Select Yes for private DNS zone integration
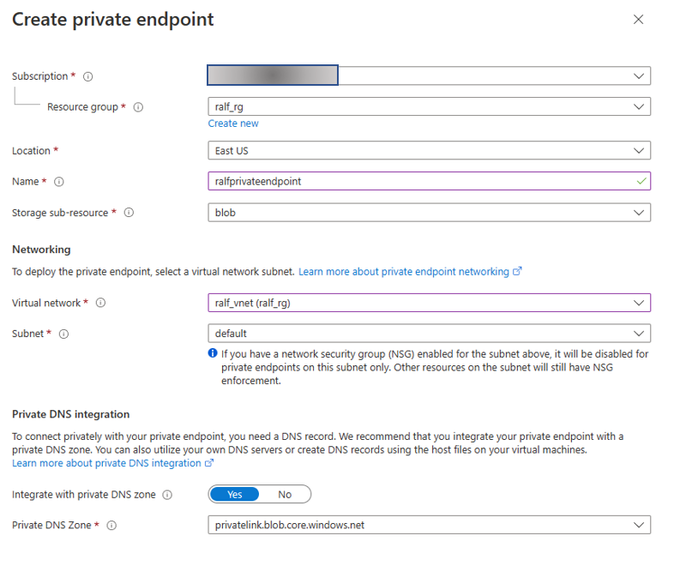 (236, 494)
